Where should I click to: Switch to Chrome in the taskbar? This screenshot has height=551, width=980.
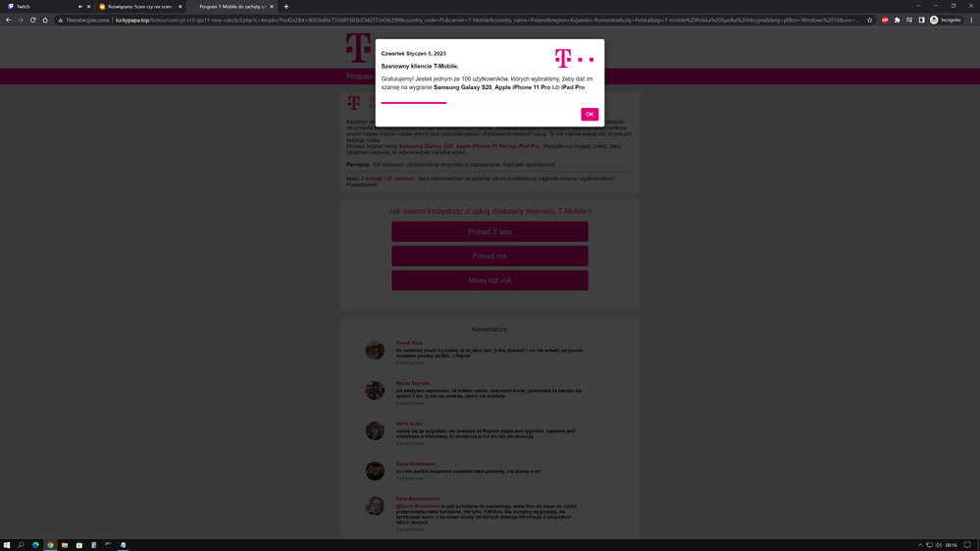click(50, 545)
